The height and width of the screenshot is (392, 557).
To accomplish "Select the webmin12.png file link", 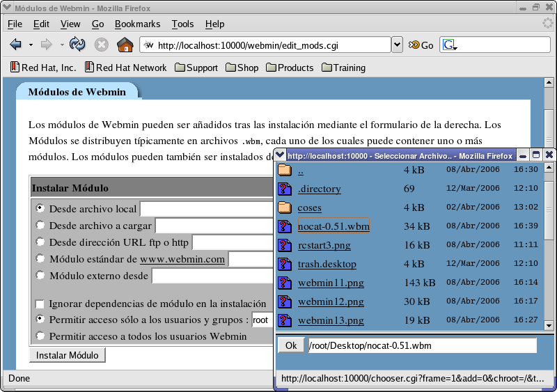I will click(331, 301).
